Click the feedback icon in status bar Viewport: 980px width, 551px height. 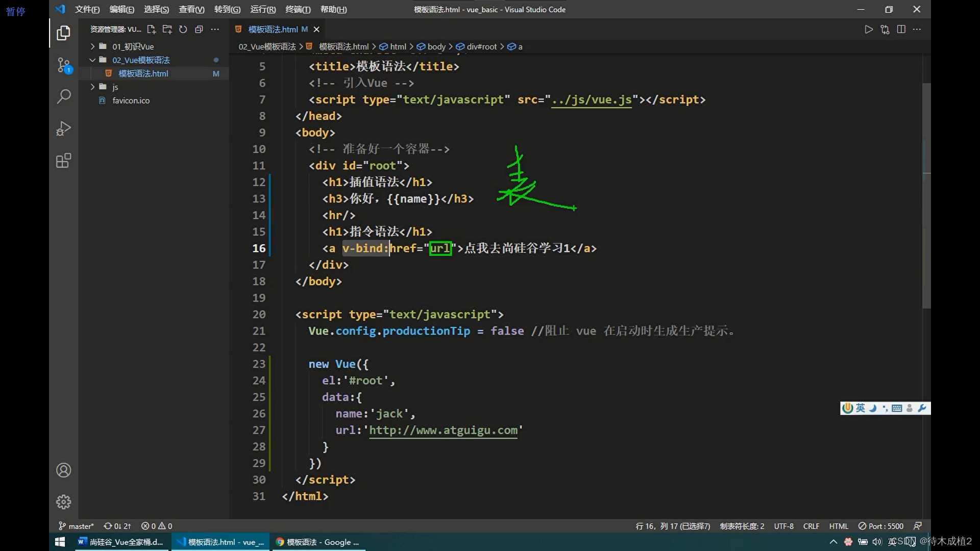tap(918, 526)
